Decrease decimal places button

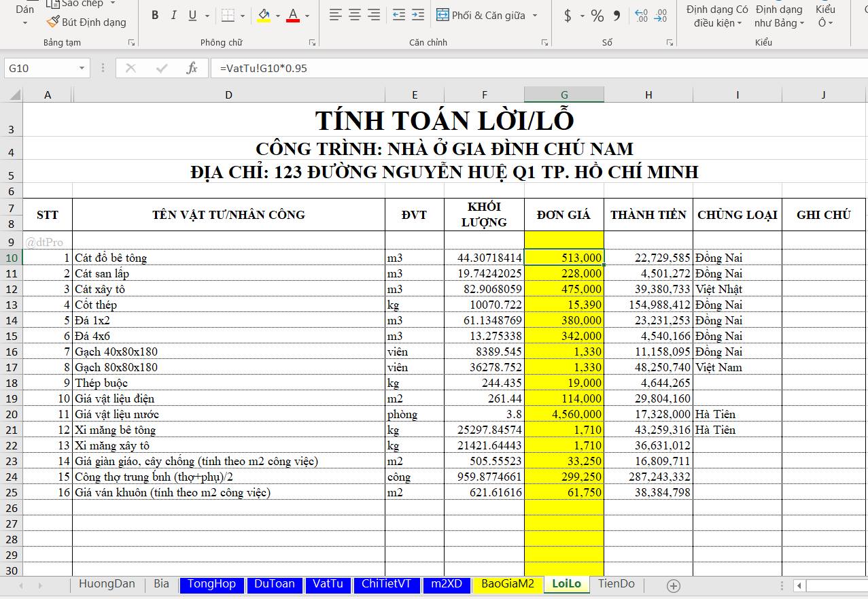[661, 16]
